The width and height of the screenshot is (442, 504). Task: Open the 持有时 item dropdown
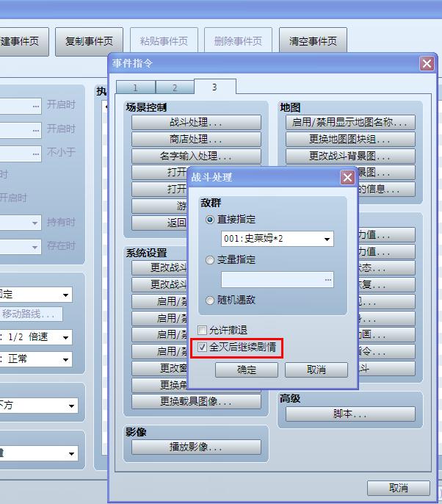pos(21,223)
